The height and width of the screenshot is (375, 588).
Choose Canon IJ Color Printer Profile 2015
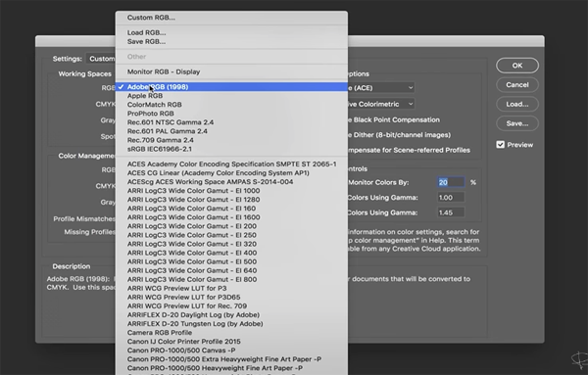click(231, 342)
